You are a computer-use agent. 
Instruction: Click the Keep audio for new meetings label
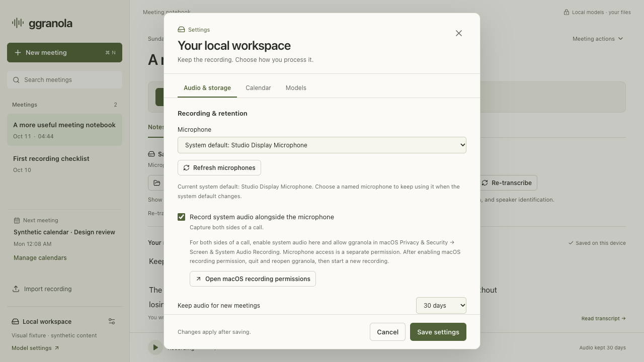click(219, 306)
